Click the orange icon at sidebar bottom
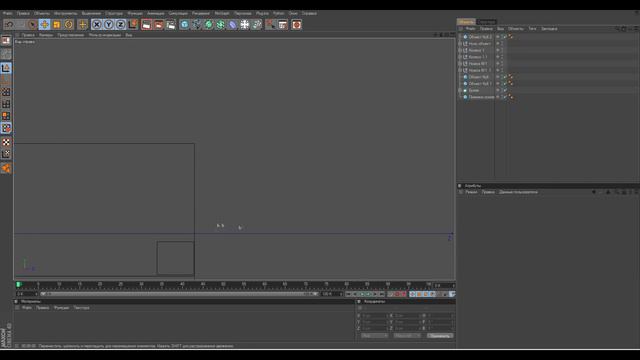The height and width of the screenshot is (360, 640). click(6, 168)
